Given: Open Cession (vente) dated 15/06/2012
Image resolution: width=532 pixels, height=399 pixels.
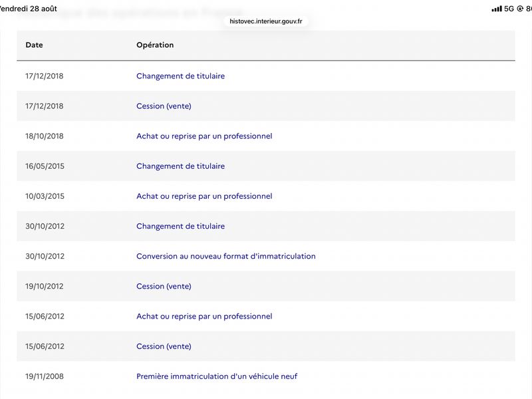Looking at the screenshot, I should pos(164,346).
